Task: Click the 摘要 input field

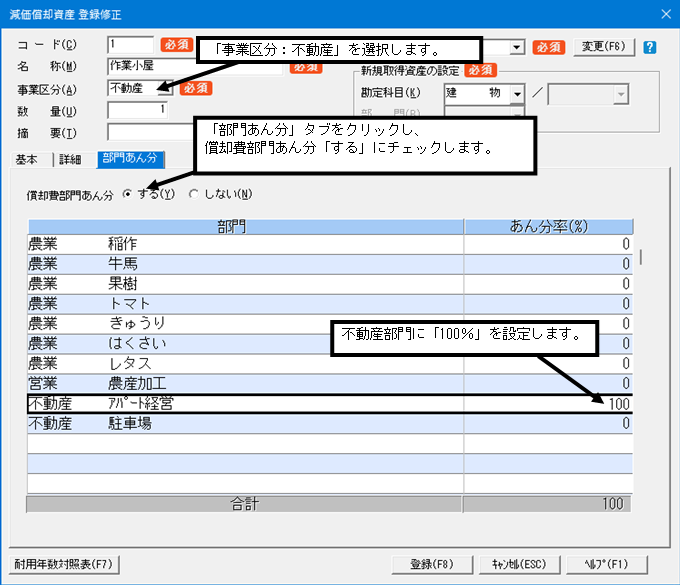Action: click(x=150, y=132)
